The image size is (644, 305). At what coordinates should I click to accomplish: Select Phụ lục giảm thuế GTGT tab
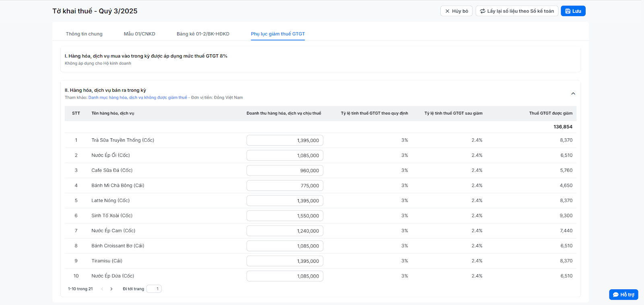click(x=278, y=34)
